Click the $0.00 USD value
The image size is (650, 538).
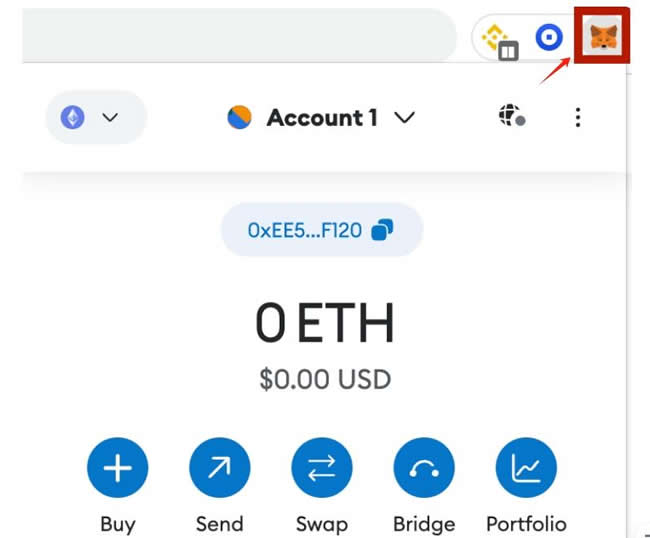tap(325, 380)
